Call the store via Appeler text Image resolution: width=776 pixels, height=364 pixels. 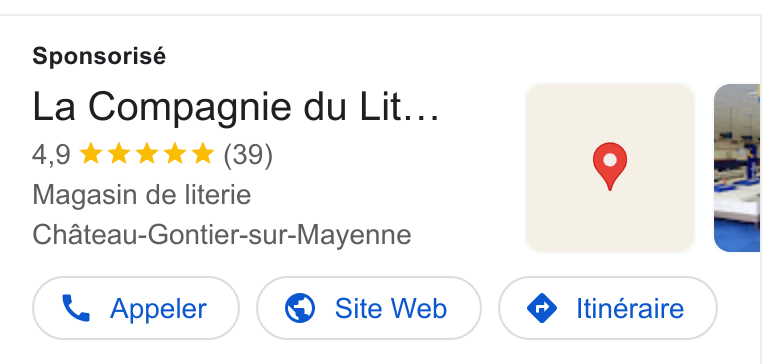click(158, 309)
